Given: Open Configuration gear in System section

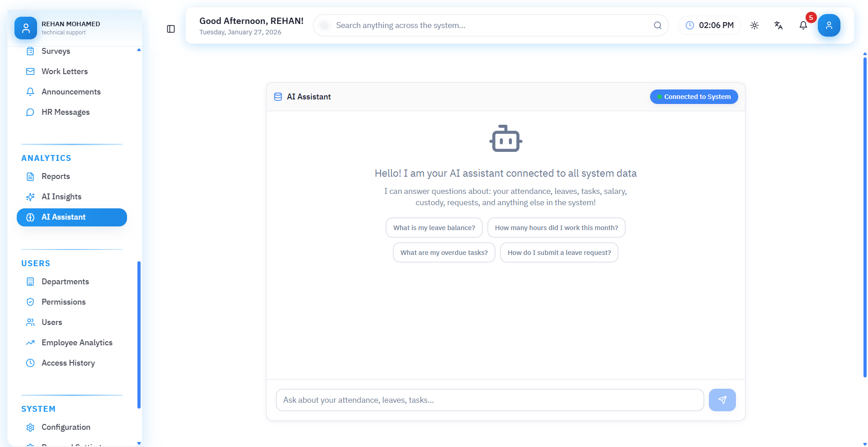Looking at the screenshot, I should click(x=66, y=427).
